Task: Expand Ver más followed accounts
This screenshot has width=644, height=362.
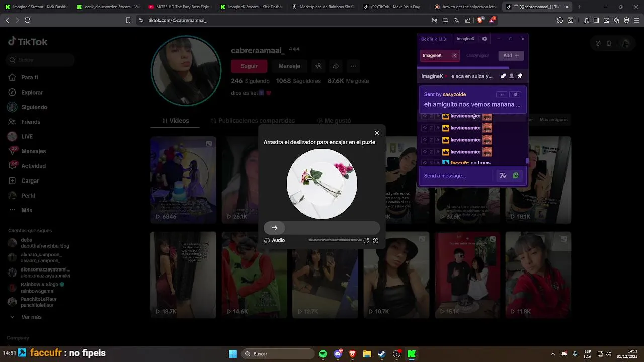Action: tap(31, 317)
